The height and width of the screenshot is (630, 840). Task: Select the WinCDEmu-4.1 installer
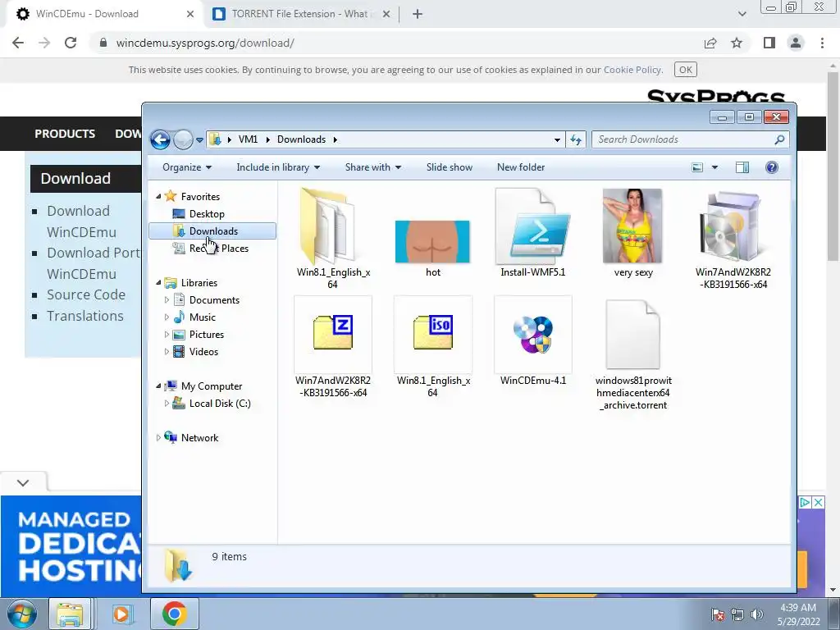click(x=532, y=341)
